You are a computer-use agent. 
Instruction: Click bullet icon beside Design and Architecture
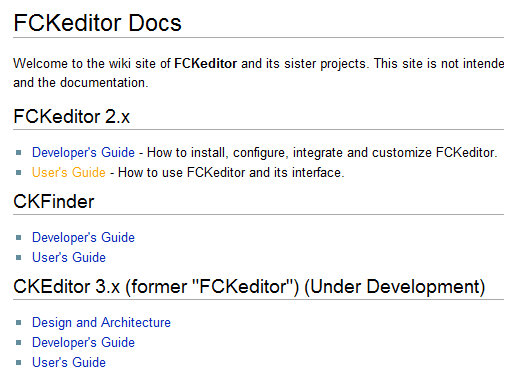19,323
